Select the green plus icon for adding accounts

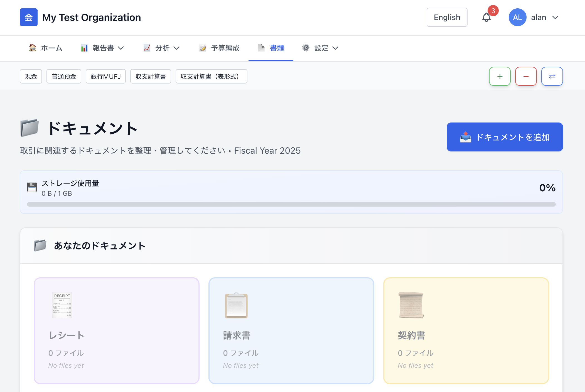tap(500, 76)
